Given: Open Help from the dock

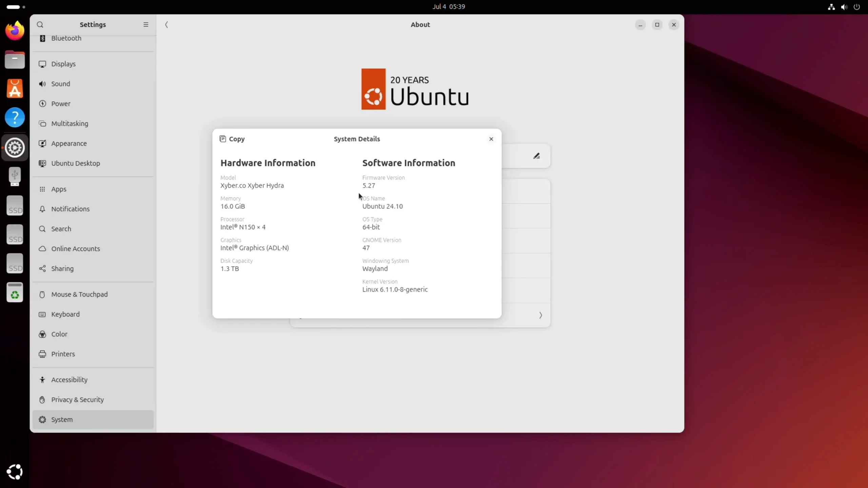Looking at the screenshot, I should 15,118.
